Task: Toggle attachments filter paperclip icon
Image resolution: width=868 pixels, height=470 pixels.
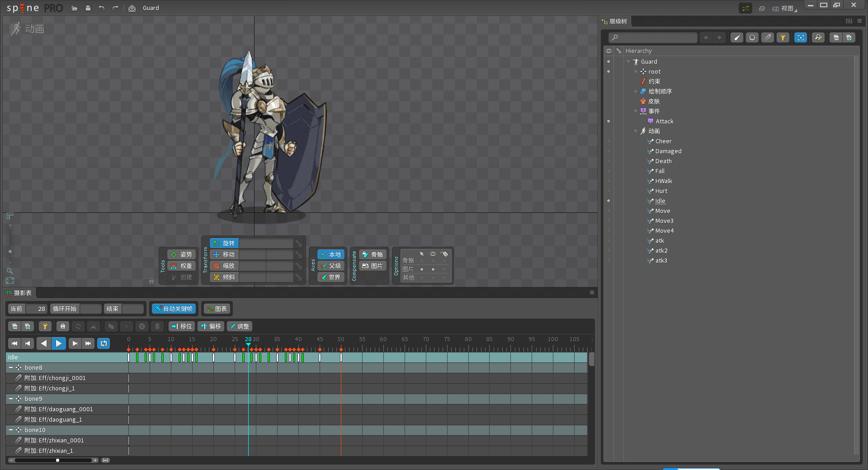Action: point(768,38)
